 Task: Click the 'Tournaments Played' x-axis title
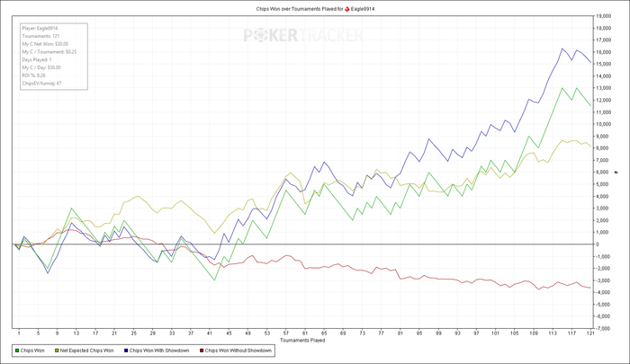pyautogui.click(x=302, y=341)
